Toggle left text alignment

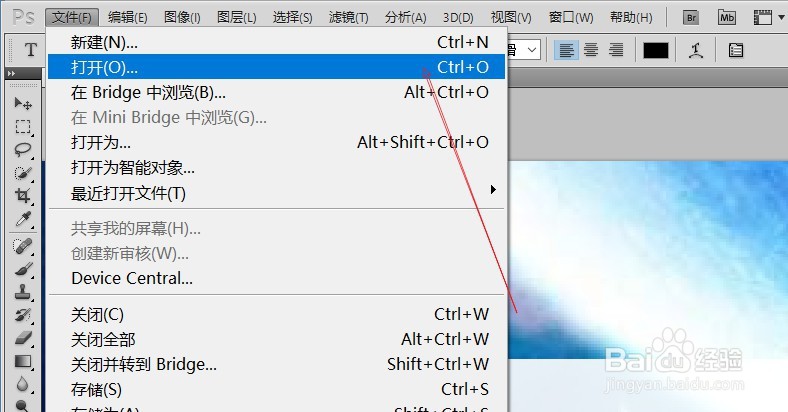566,50
